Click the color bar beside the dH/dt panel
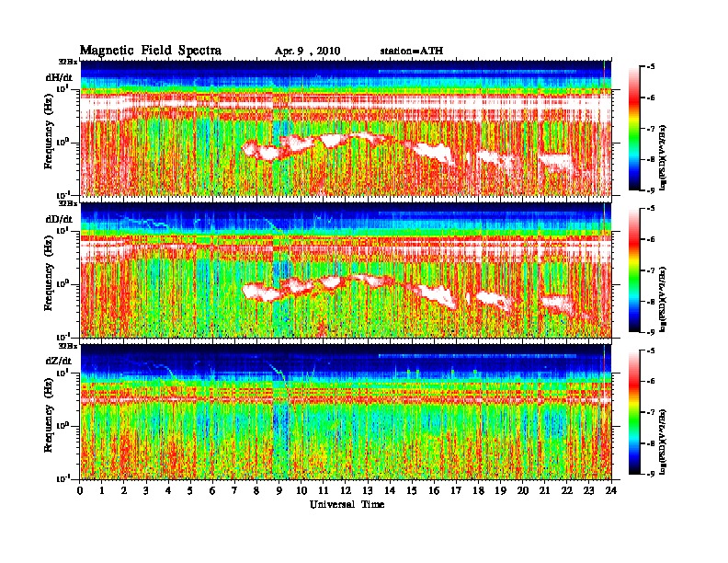Image resolution: width=728 pixels, height=563 pixels. (x=634, y=128)
